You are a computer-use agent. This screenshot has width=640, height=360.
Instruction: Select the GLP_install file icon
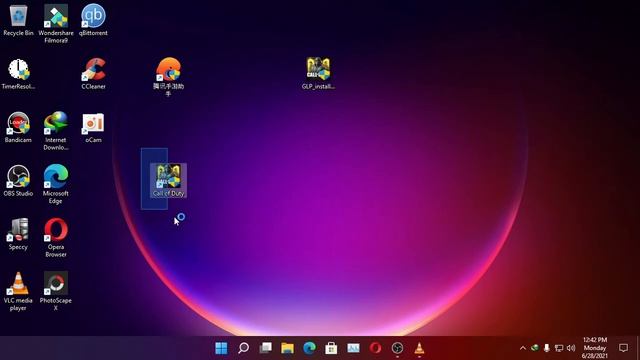pyautogui.click(x=318, y=73)
